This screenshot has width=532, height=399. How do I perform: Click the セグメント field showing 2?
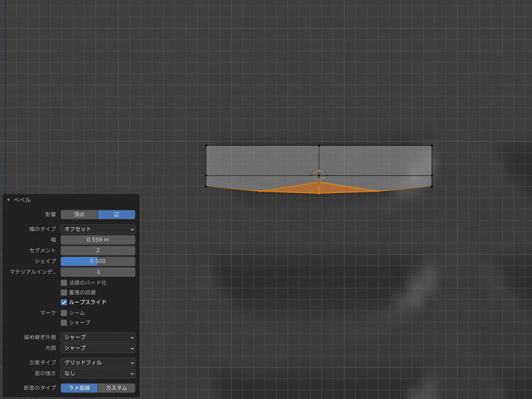97,251
